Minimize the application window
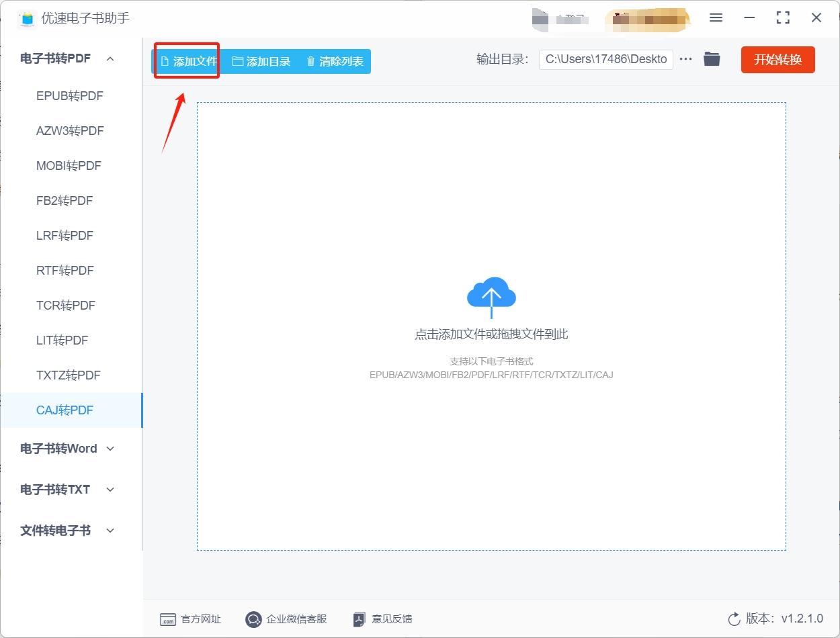 pos(749,18)
